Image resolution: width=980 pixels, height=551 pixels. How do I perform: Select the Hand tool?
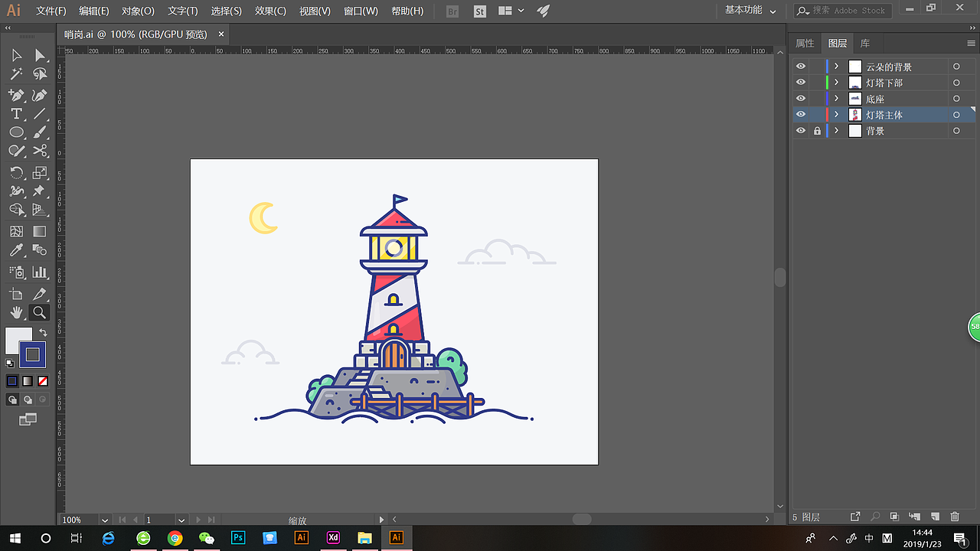pyautogui.click(x=16, y=312)
